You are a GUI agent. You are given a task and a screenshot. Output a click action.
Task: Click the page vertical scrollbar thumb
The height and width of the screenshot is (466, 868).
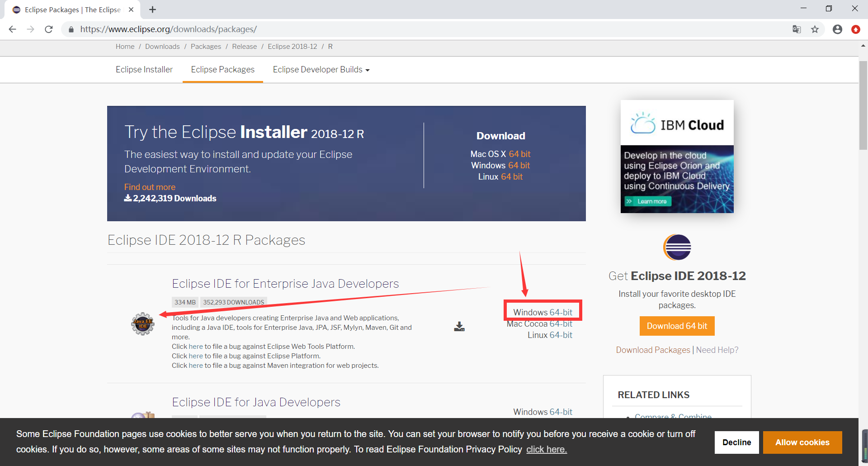point(863,105)
